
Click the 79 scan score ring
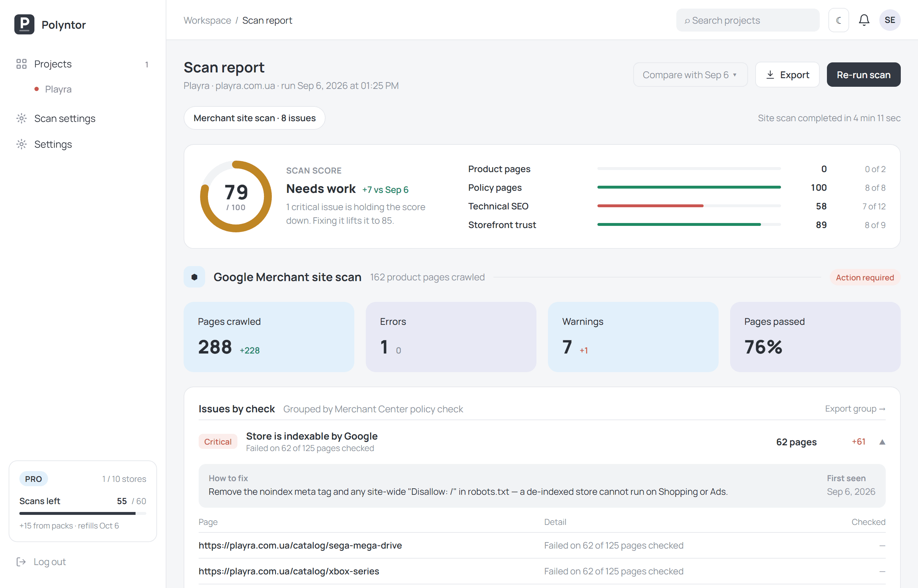(x=236, y=196)
